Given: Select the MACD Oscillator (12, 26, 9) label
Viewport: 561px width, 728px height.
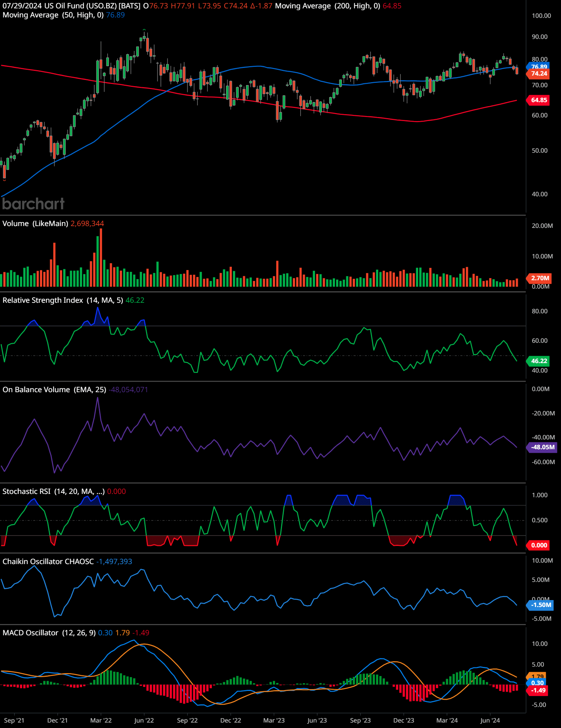Looking at the screenshot, I should coord(49,633).
